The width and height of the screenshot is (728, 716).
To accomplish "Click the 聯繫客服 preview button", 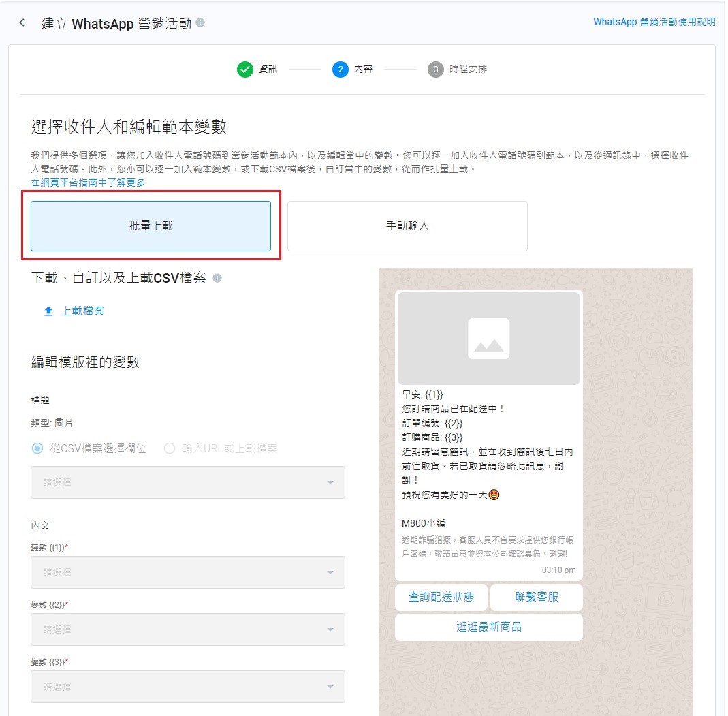I will point(536,597).
